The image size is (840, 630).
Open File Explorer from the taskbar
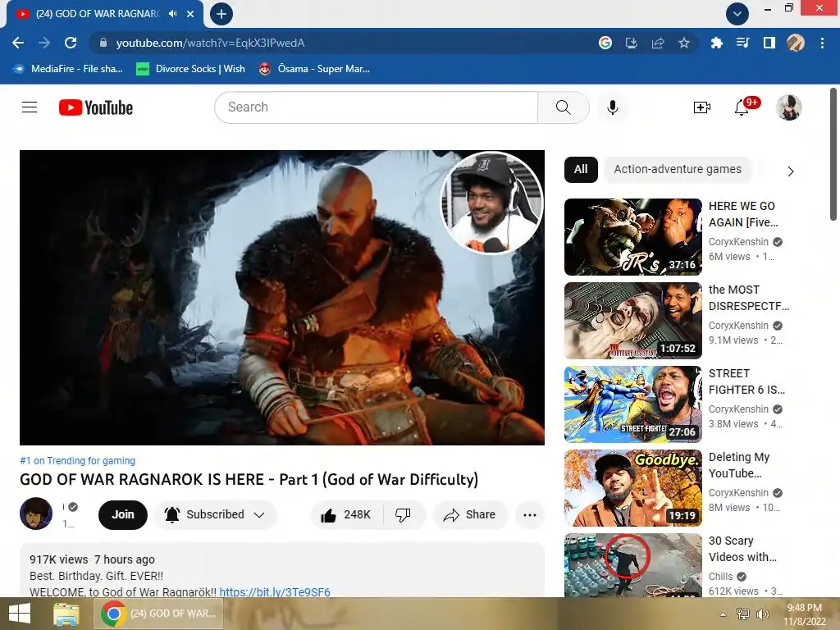coord(66,614)
